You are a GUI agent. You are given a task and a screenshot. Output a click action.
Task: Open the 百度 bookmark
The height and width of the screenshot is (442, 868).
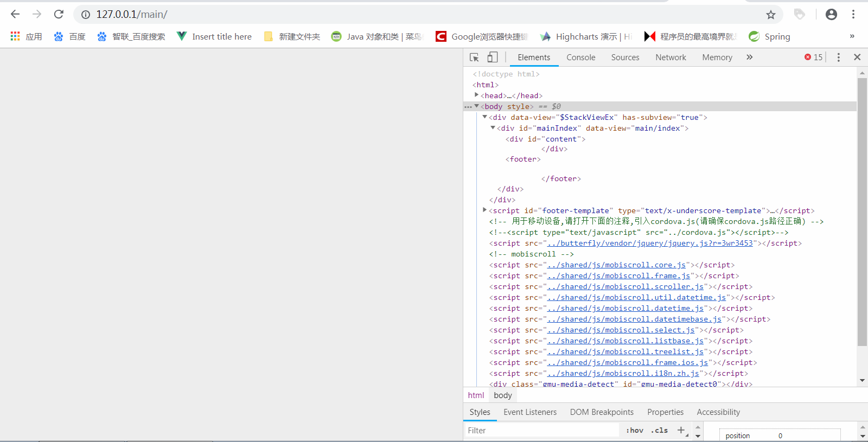click(69, 36)
